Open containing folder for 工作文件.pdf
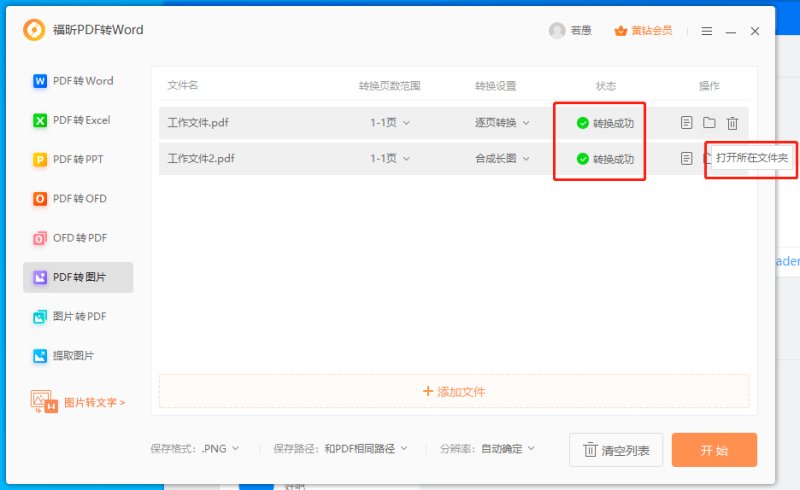The height and width of the screenshot is (490, 800). (709, 123)
